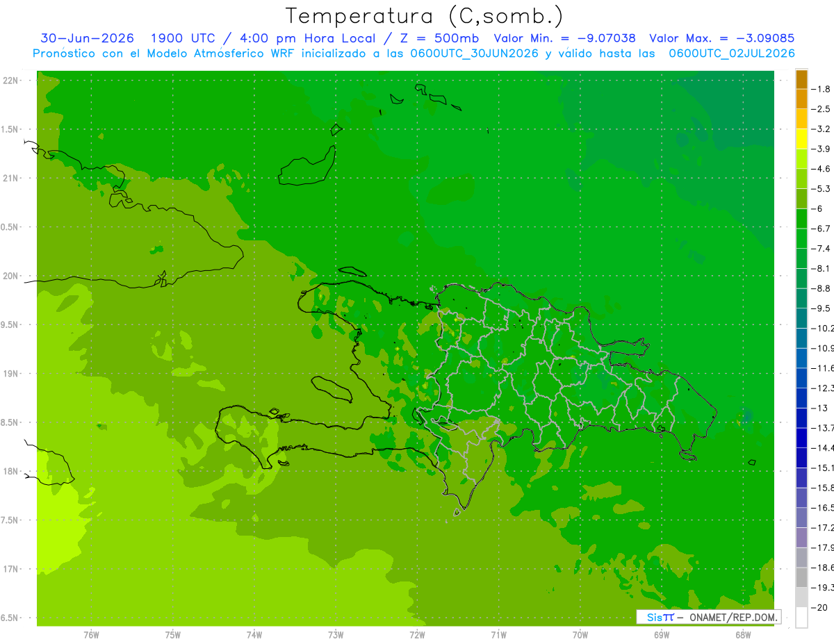
Task: Pick the dark orange swatch above -1.8
Action: point(801,79)
